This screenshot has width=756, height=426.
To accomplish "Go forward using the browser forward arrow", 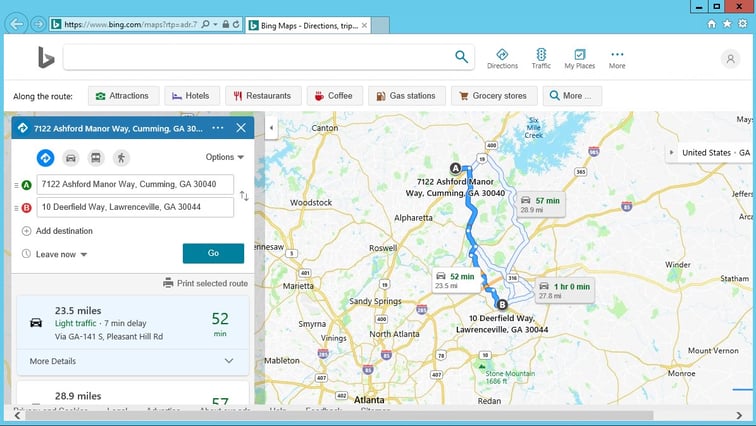I will pos(38,24).
